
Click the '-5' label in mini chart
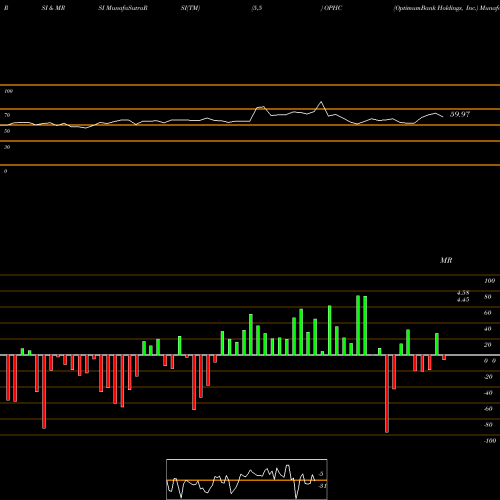click(x=320, y=474)
